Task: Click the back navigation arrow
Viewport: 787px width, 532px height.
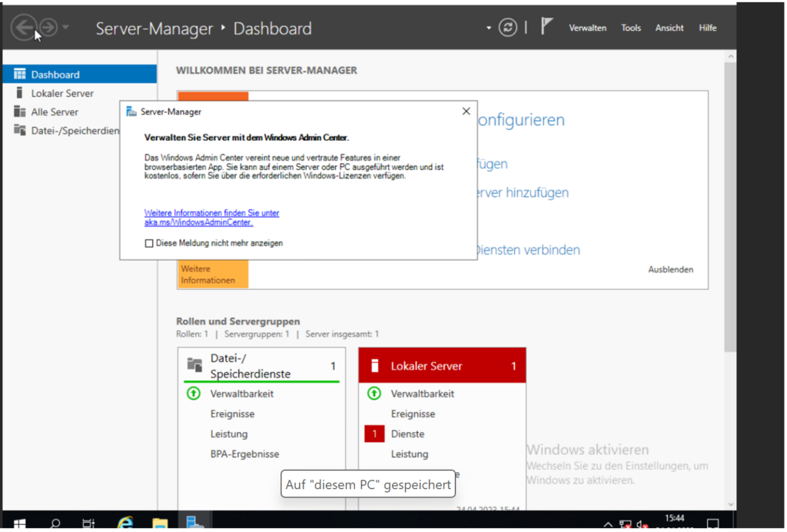Action: (22, 28)
